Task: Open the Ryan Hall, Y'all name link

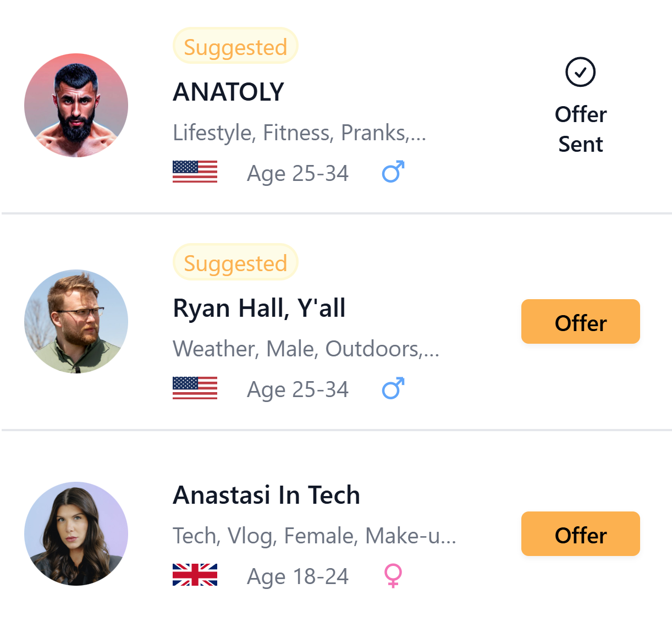Action: [259, 308]
